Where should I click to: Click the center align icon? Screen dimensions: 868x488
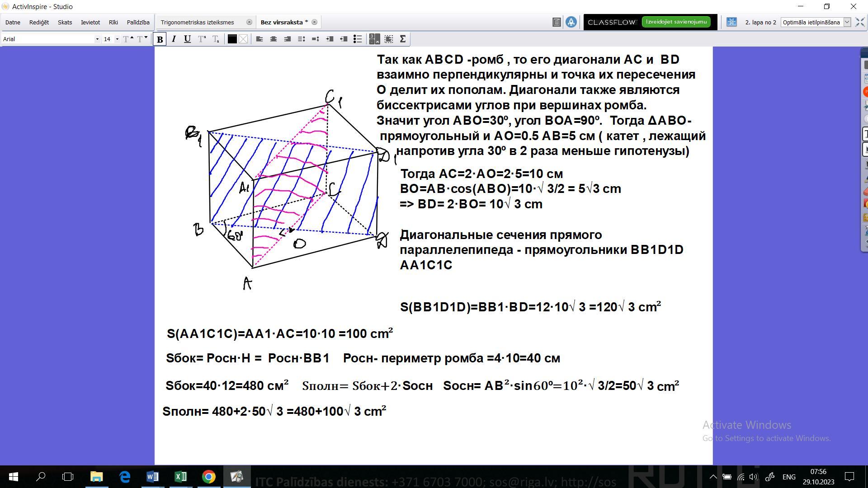point(273,39)
